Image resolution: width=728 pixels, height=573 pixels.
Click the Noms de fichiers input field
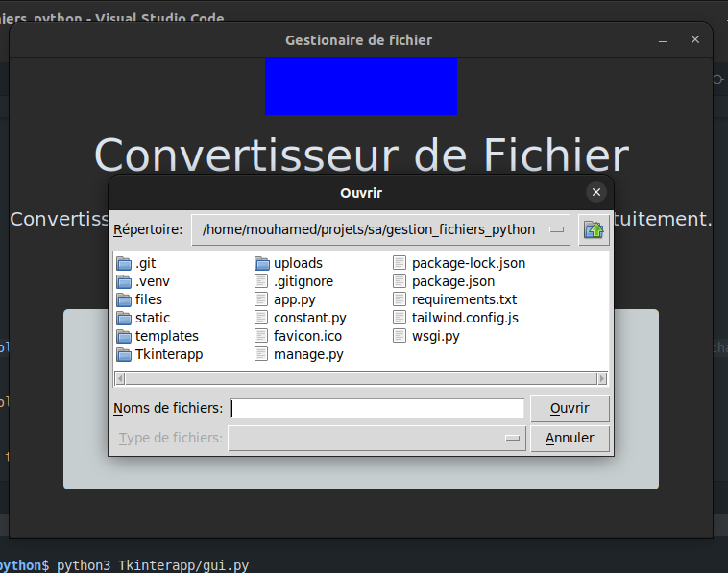(377, 409)
